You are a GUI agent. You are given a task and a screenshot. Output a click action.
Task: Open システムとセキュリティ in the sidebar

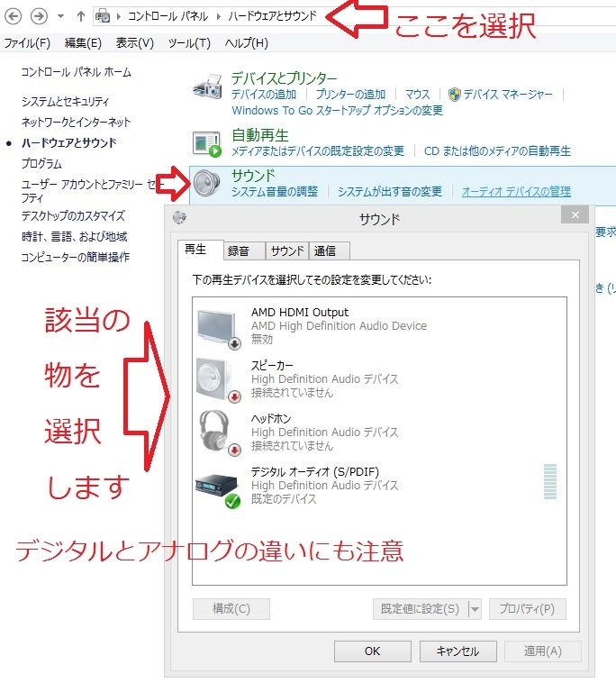tap(66, 101)
